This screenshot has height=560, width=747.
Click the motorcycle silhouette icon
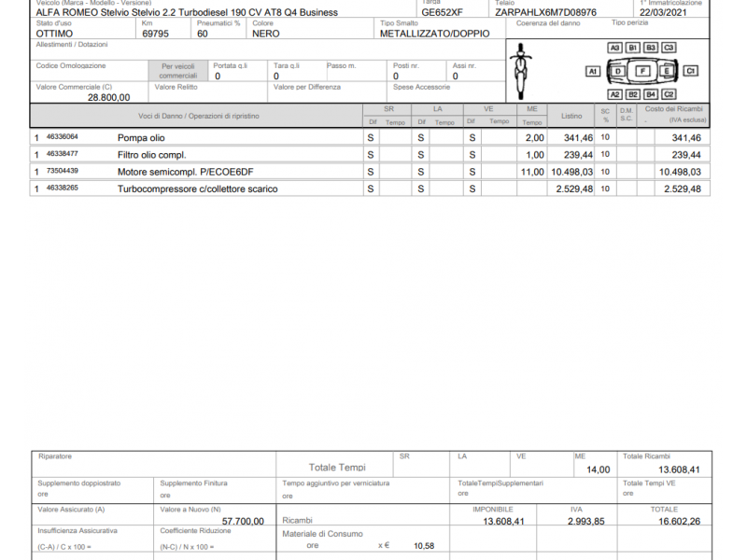(x=520, y=71)
